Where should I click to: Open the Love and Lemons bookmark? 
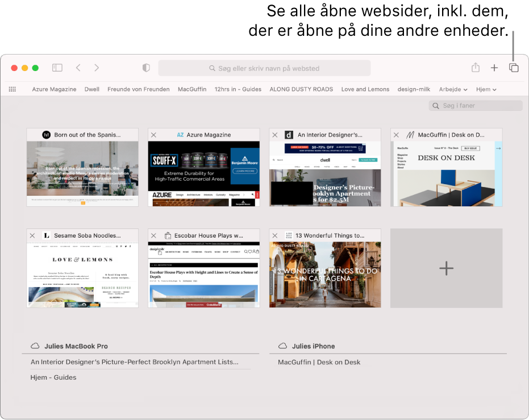click(x=365, y=89)
